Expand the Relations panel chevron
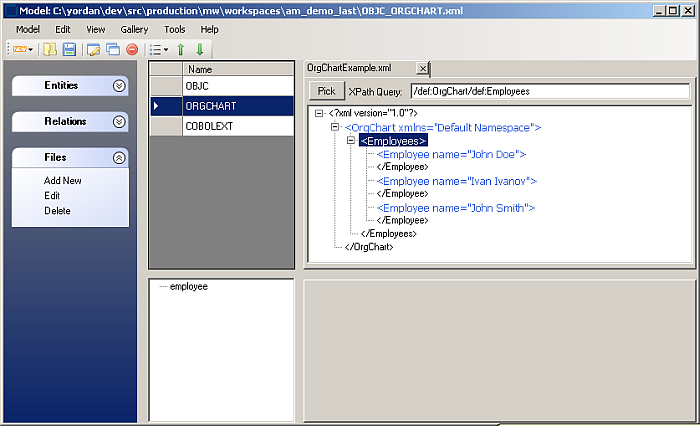Viewport: 700px width, 426px height. (119, 122)
